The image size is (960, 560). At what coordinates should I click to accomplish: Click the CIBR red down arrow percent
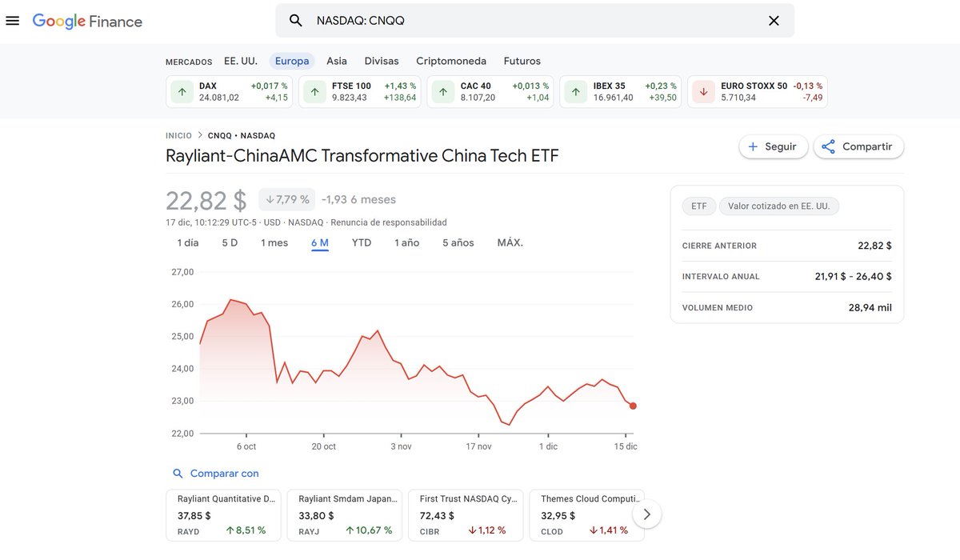coord(487,530)
